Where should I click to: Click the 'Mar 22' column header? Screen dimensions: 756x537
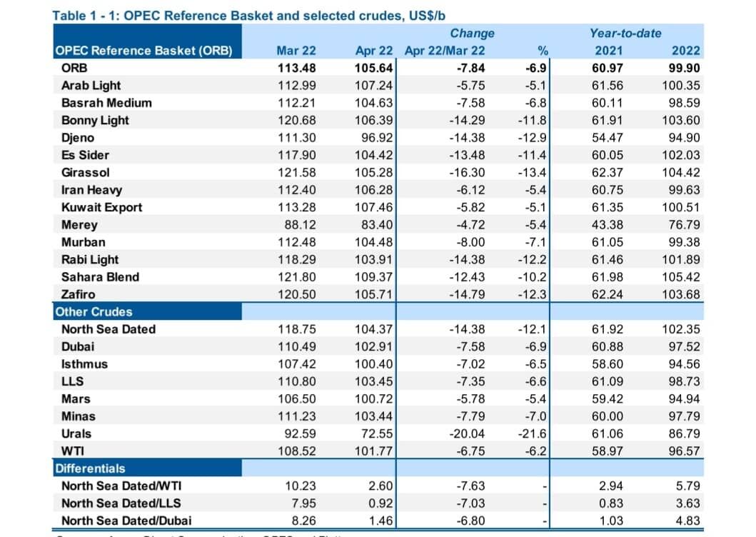click(296, 51)
